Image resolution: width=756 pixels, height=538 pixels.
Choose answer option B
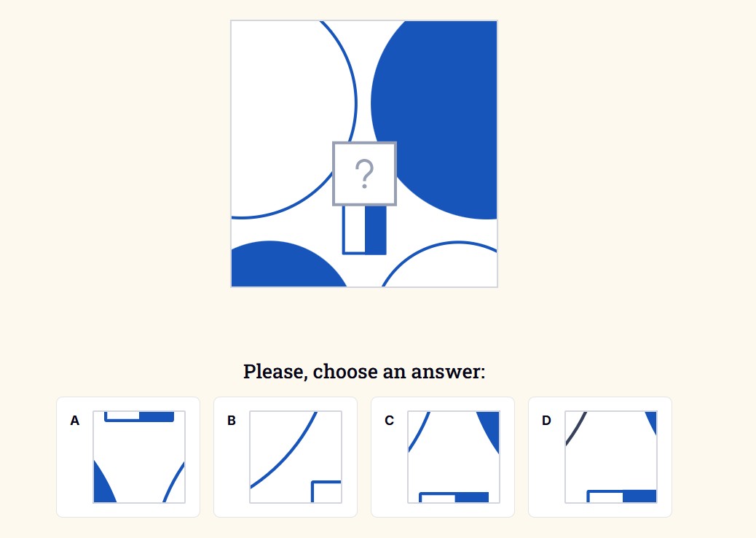(x=296, y=457)
